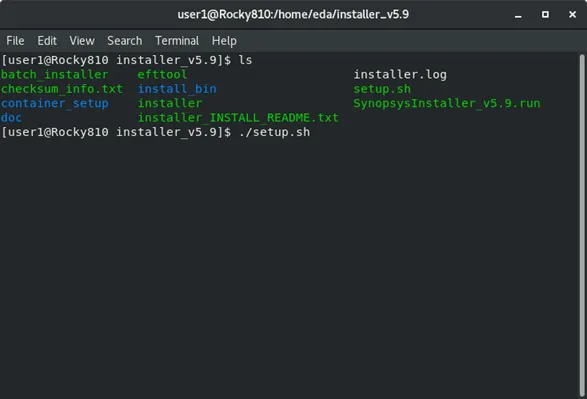The image size is (587, 399).
Task: Click the SynopsysInstaller_v5.9.run file name
Action: [x=447, y=103]
